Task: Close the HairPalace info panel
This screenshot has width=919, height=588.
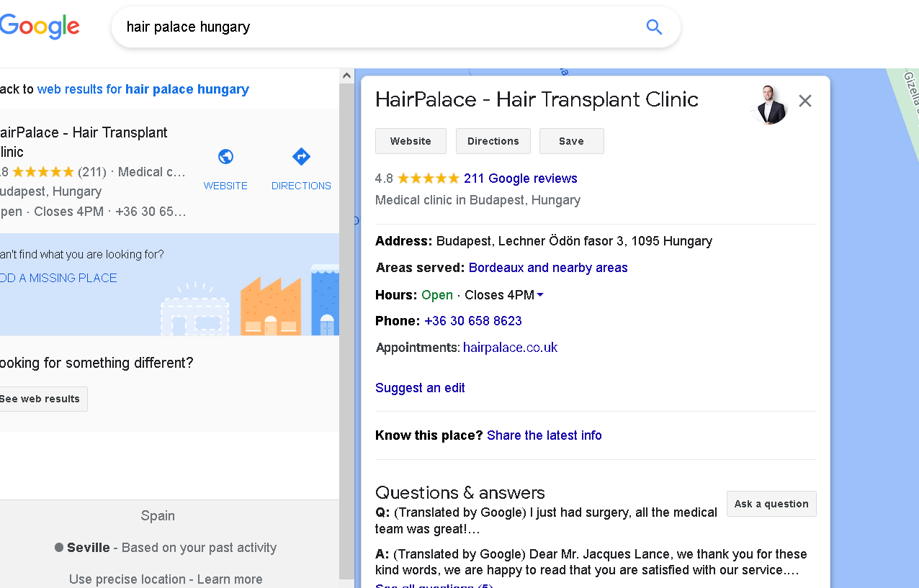Action: [805, 101]
